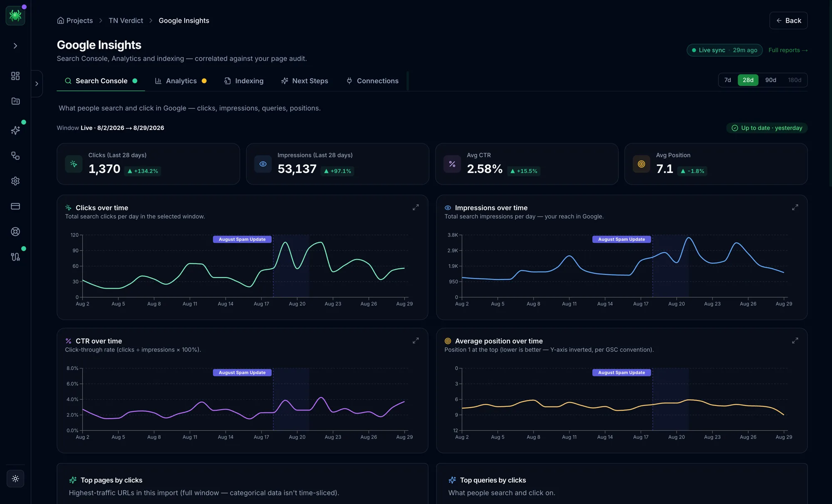This screenshot has height=504, width=832.
Task: Select the 180d time range
Action: (x=795, y=80)
